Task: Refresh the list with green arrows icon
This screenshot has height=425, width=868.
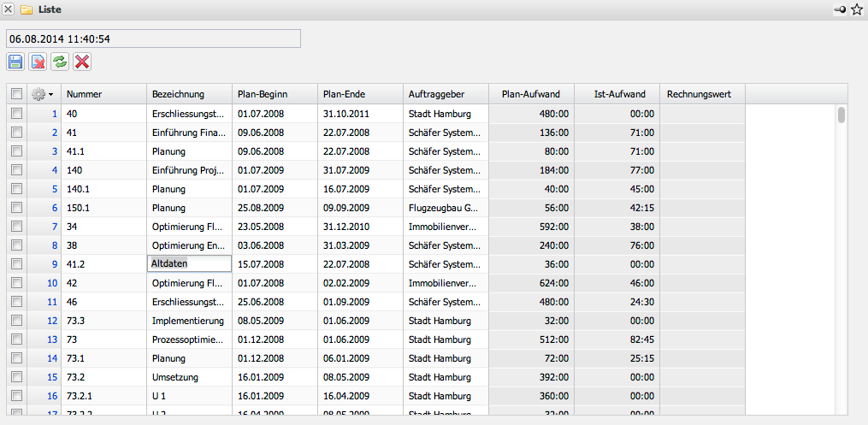Action: click(60, 62)
